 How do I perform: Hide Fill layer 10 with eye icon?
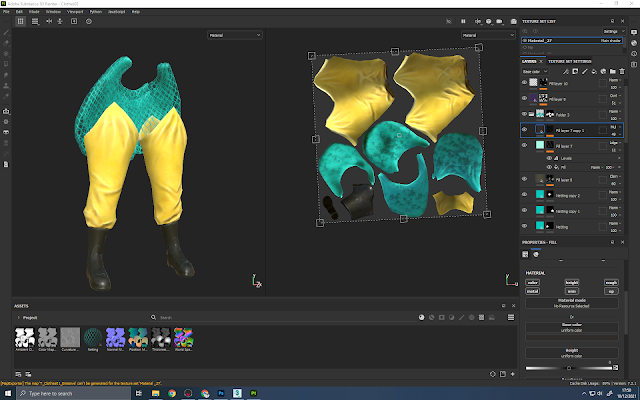(x=524, y=82)
